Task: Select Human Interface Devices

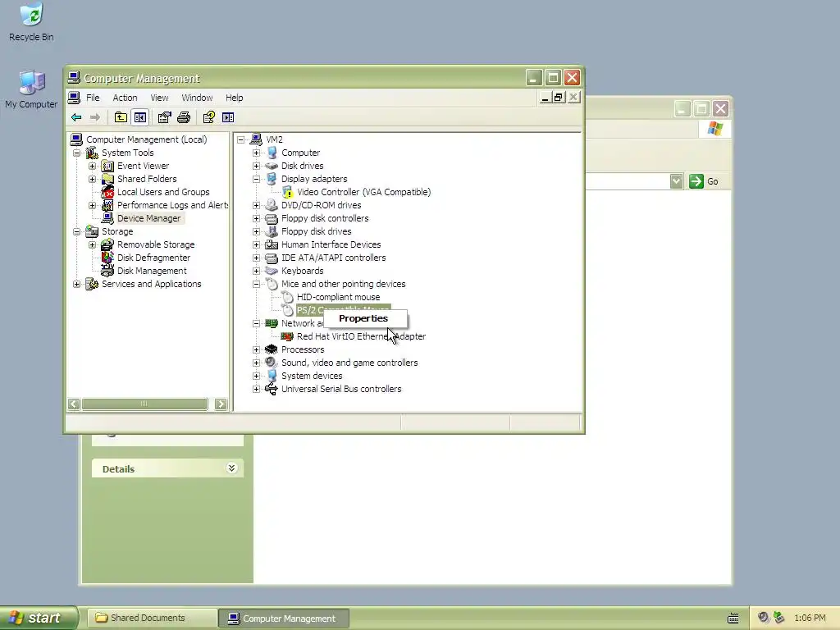Action: pos(331,244)
